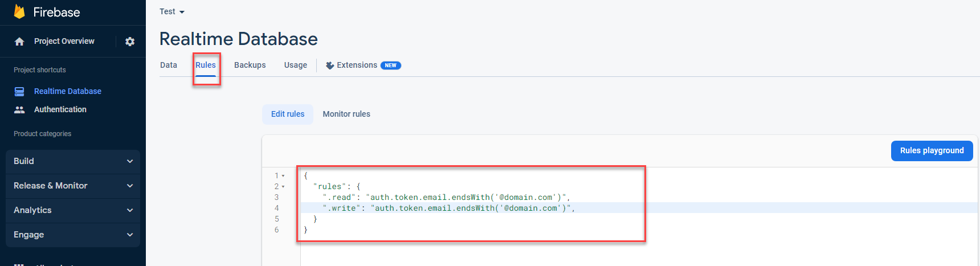Image resolution: width=980 pixels, height=266 pixels.
Task: Open the Extensions tab
Action: [363, 65]
